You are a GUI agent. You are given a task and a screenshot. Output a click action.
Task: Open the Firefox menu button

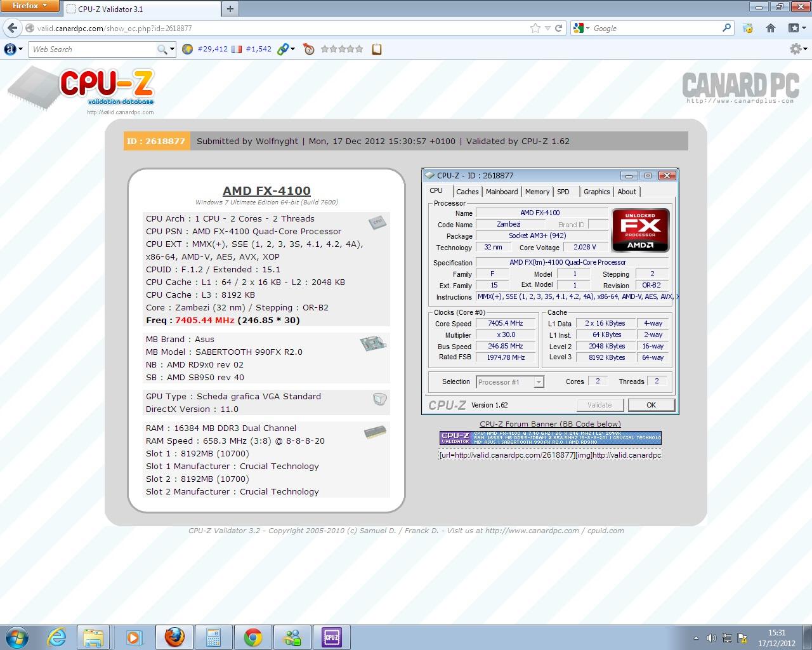30,6
